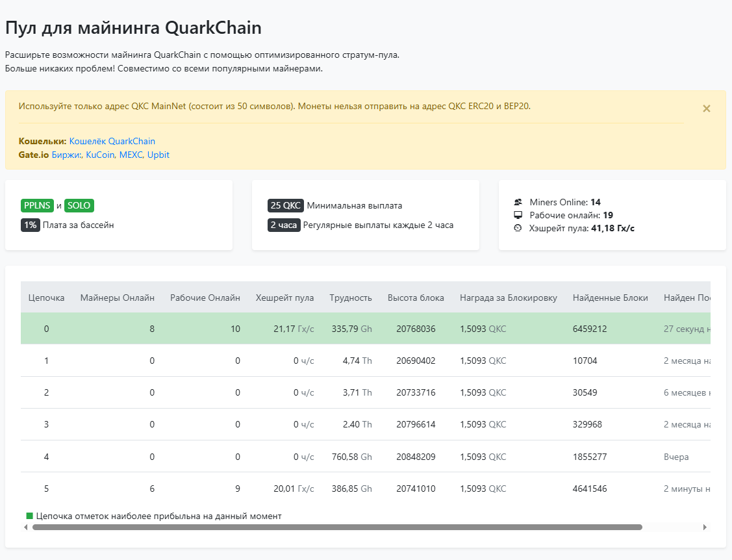Click the monitor icon beside Рабочие онлайн
This screenshot has width=732, height=560.
click(x=518, y=215)
